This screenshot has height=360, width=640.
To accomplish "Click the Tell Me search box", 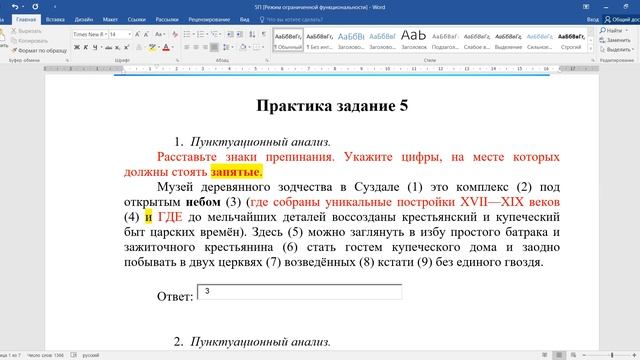I will [x=291, y=19].
